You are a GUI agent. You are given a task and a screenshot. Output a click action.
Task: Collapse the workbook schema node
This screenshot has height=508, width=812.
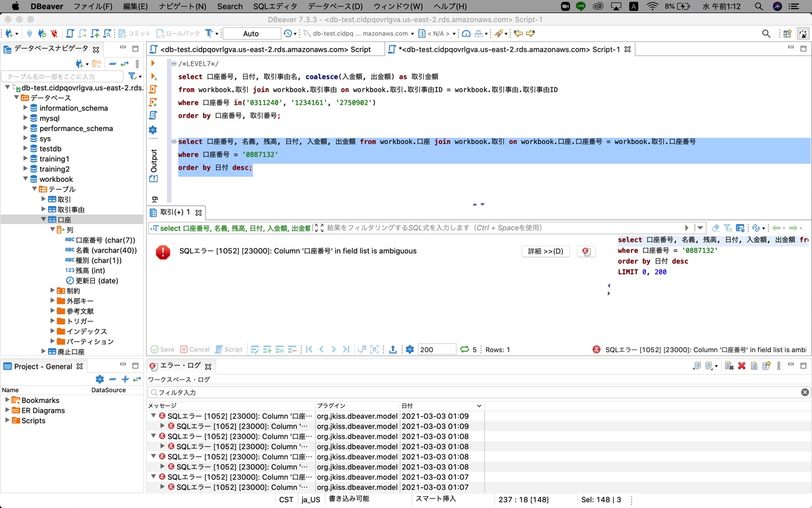point(25,179)
